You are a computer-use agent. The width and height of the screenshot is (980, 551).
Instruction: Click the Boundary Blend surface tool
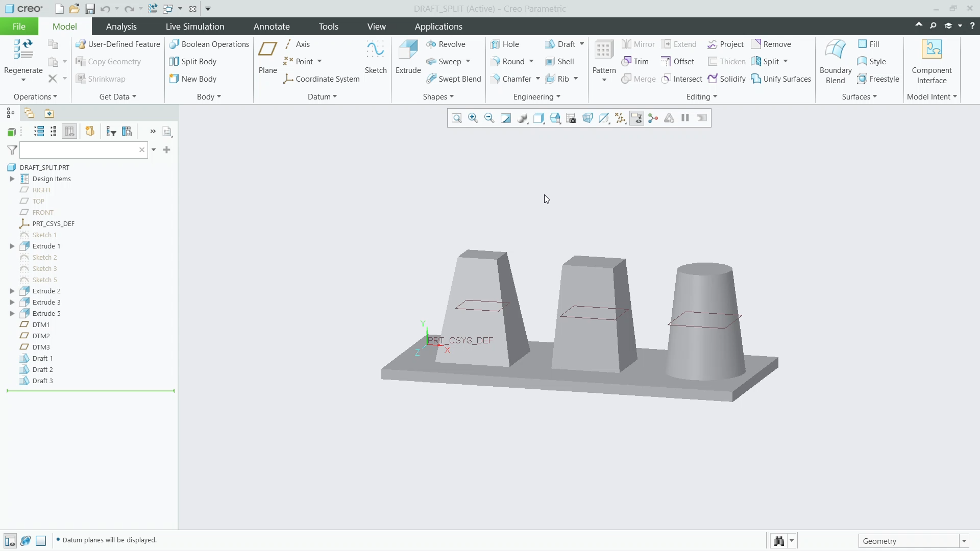836,61
